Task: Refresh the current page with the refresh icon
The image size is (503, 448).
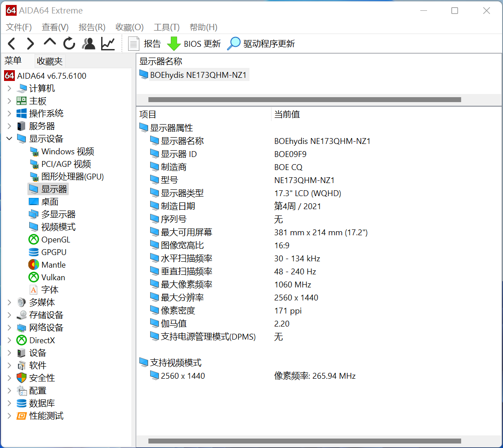Action: 69,44
